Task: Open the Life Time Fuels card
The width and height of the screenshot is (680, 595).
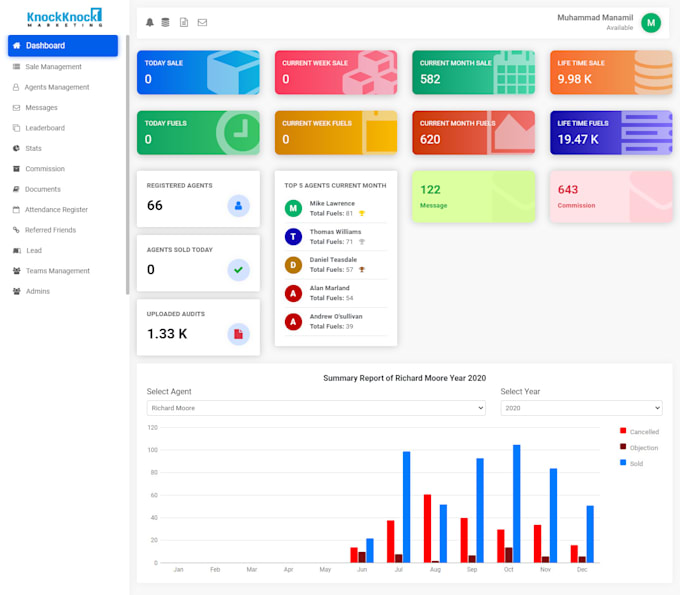Action: pos(611,133)
